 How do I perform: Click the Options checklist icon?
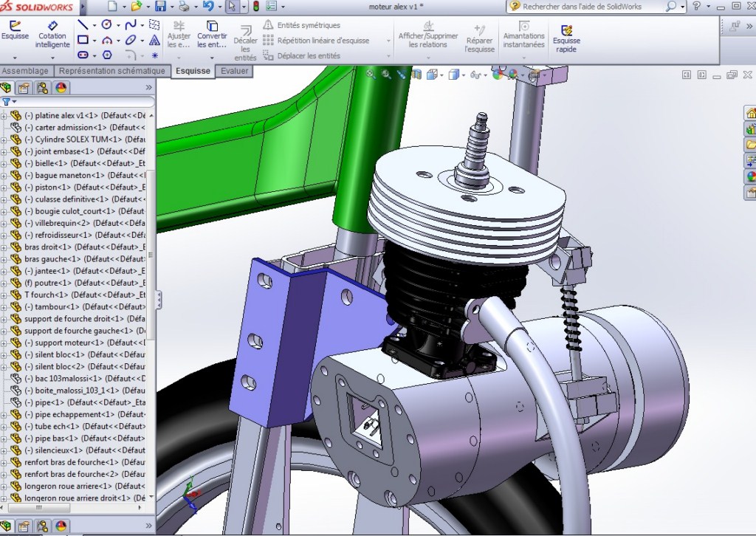[x=272, y=6]
